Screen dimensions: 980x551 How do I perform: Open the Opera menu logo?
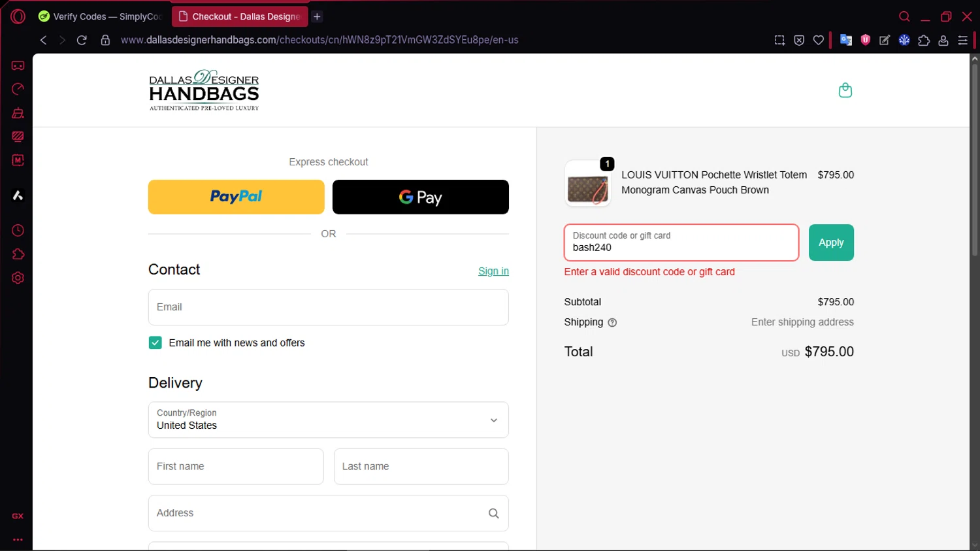point(18,16)
